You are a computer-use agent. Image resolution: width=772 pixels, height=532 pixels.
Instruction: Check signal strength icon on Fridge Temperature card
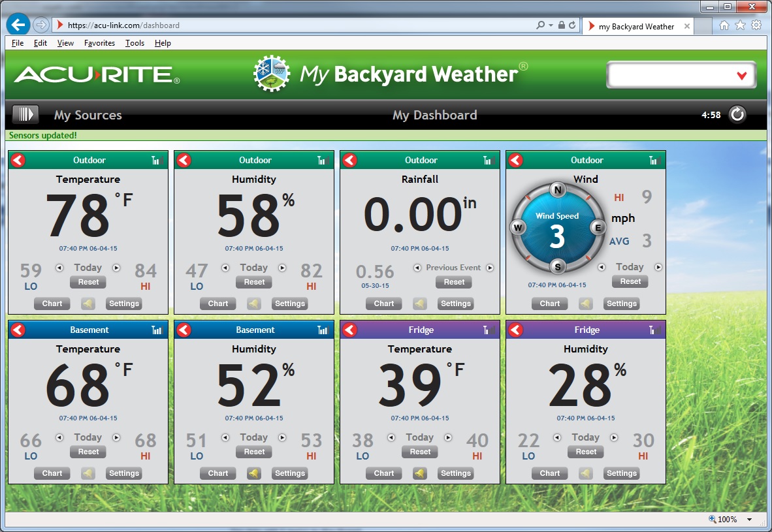tap(489, 330)
